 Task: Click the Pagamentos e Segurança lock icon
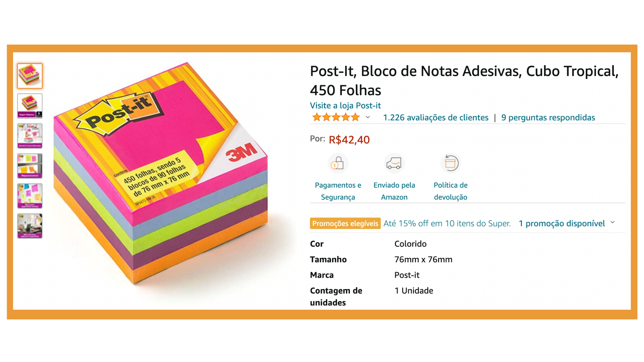click(x=338, y=163)
